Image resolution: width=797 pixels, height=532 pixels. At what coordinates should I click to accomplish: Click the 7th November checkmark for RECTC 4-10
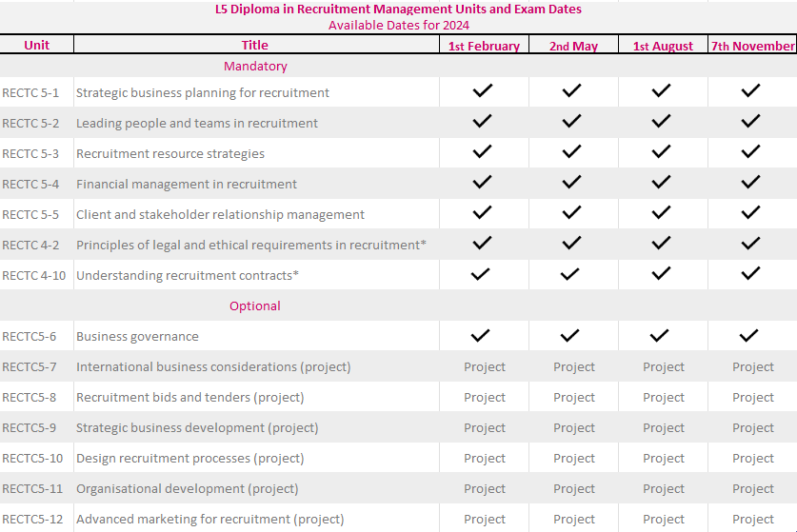tap(751, 274)
